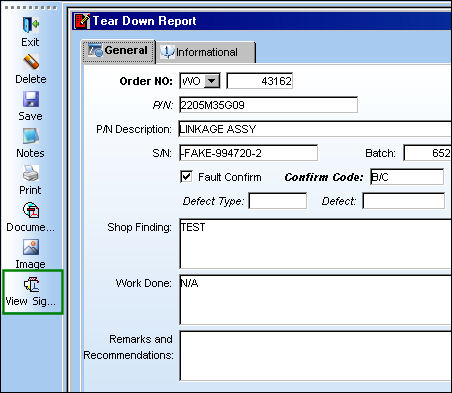The image size is (452, 393).
Task: Open the Image icon in sidebar
Action: pos(31,247)
